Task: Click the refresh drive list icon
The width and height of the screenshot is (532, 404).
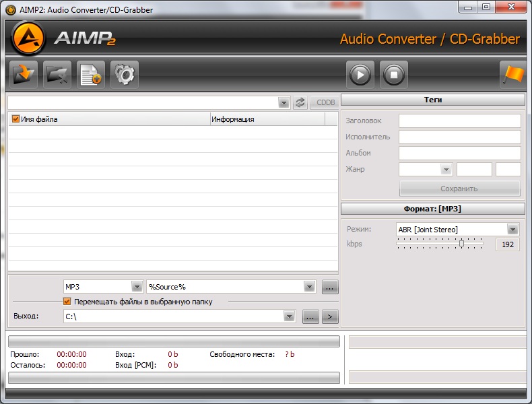Action: (x=300, y=102)
